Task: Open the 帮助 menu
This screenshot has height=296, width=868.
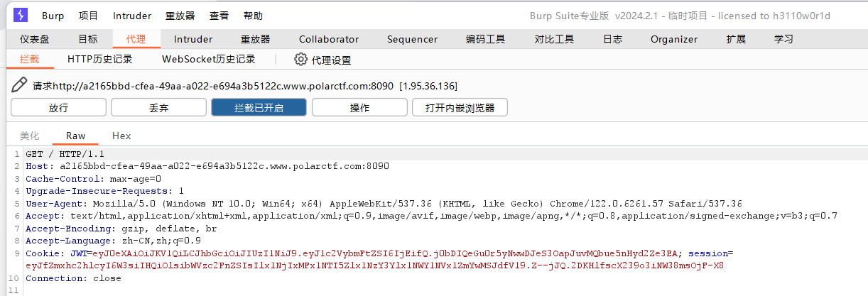Action: (x=253, y=16)
